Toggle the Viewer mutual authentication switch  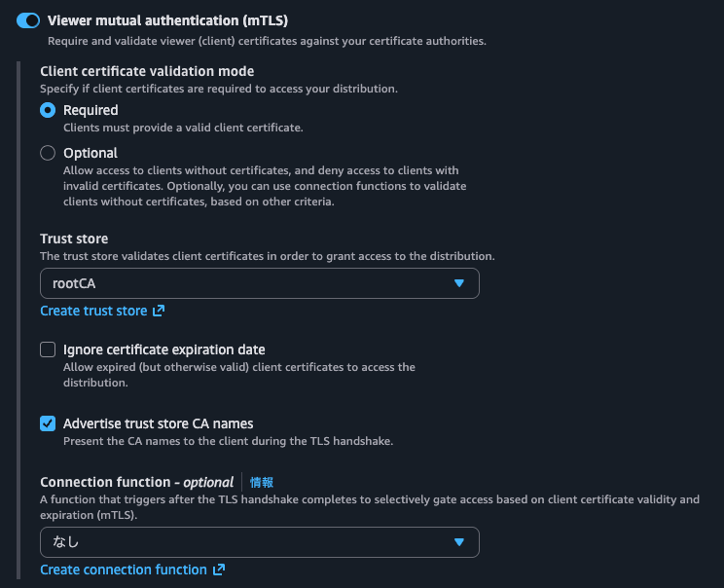coord(28,20)
